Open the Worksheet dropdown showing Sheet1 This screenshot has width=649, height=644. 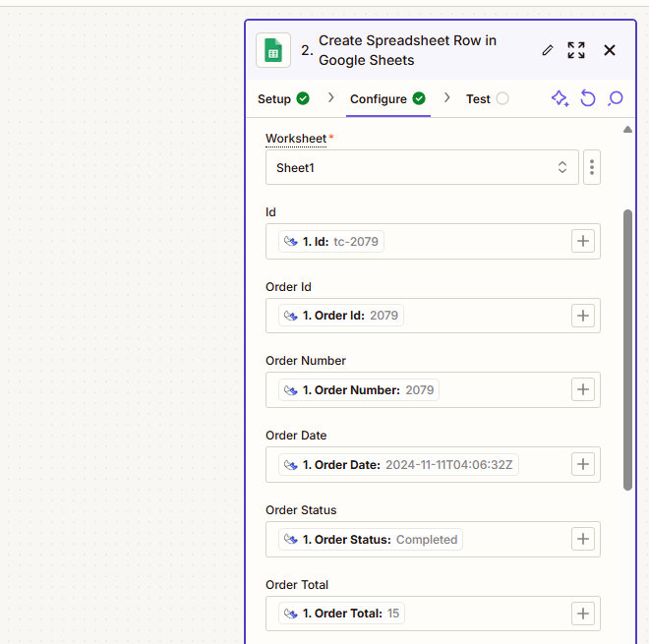point(422,168)
